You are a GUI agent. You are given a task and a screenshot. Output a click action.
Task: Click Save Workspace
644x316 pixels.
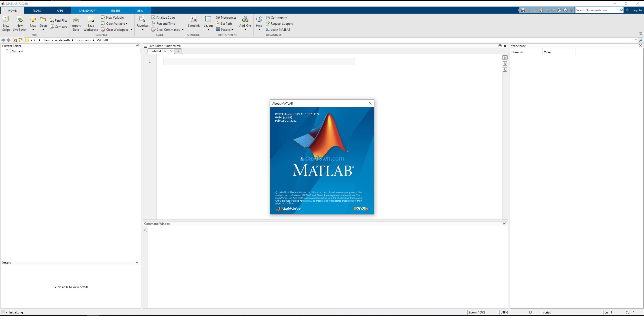pyautogui.click(x=91, y=23)
